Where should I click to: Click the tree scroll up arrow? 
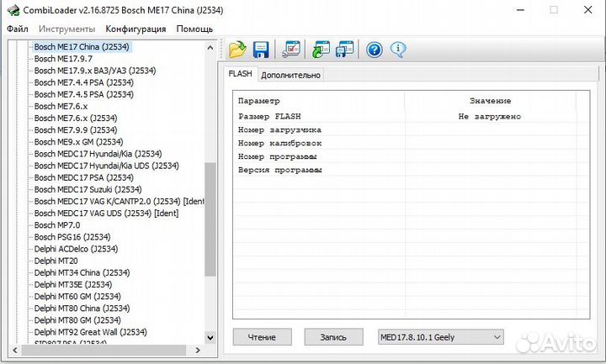point(210,47)
